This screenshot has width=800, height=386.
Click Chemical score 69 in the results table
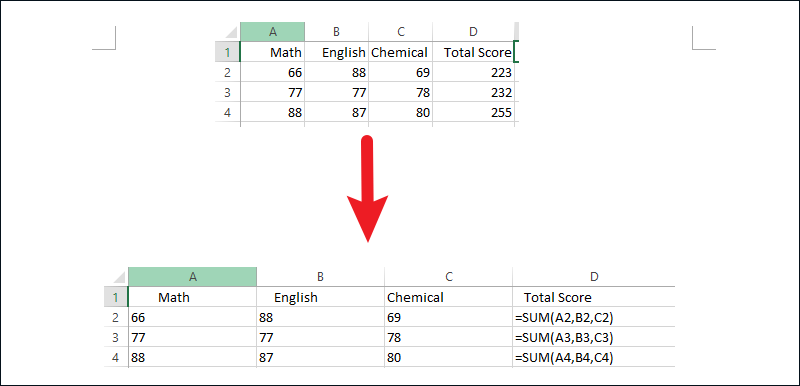(x=401, y=72)
